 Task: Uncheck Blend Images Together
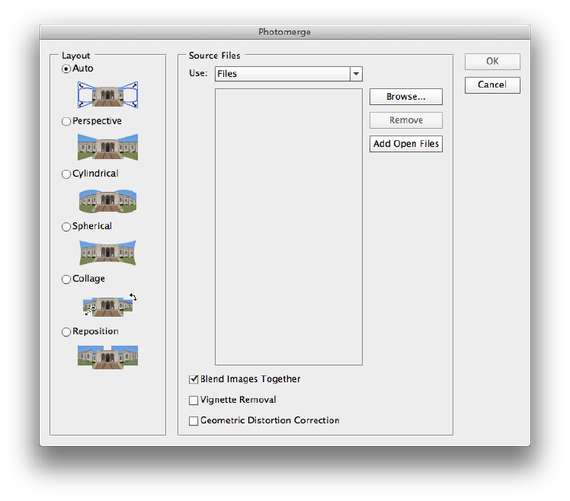(x=193, y=380)
